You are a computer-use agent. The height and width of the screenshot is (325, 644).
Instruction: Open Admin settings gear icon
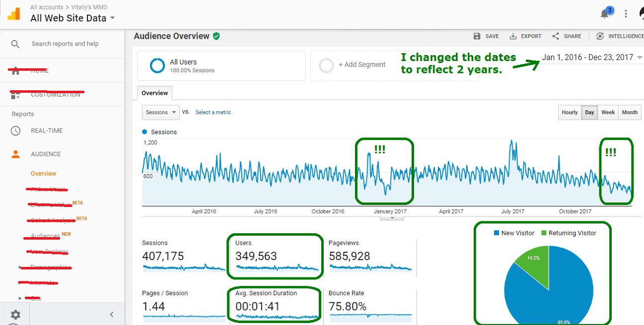pyautogui.click(x=15, y=315)
